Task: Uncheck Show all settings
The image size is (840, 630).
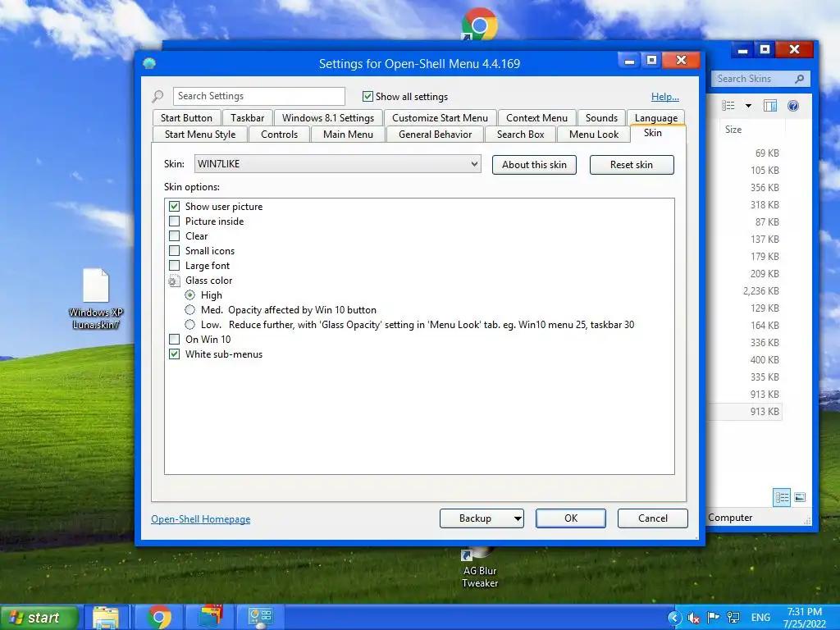Action: pos(367,97)
